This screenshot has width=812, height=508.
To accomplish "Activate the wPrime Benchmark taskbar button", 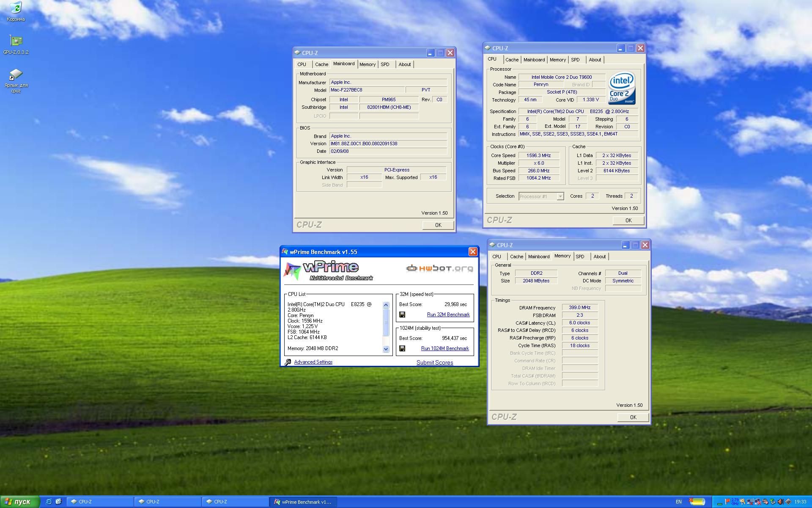I will 303,502.
